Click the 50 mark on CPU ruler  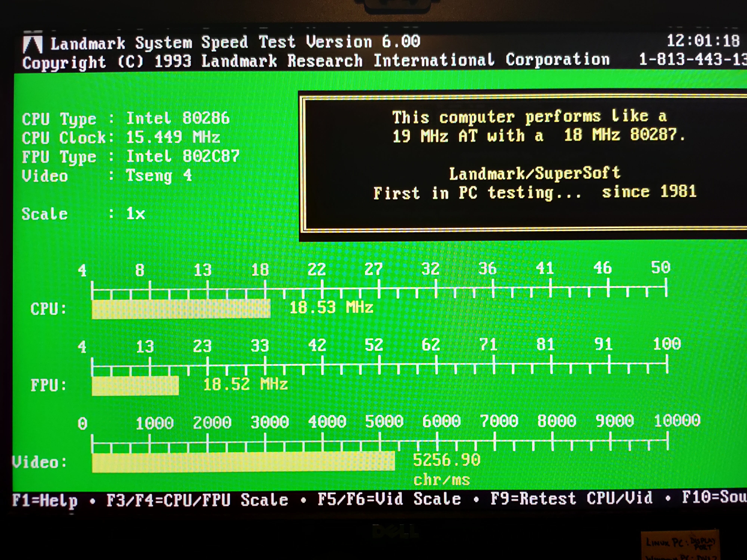coord(660,267)
